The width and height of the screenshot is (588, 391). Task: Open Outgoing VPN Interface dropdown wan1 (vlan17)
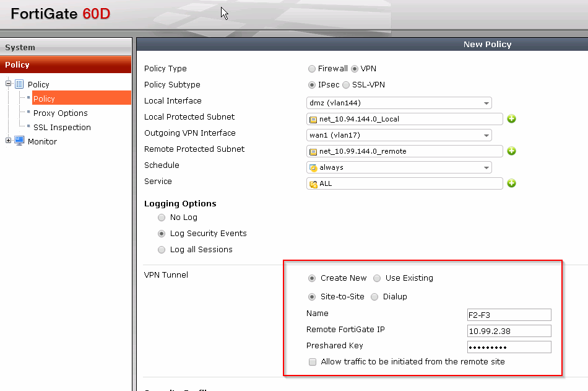tap(399, 135)
